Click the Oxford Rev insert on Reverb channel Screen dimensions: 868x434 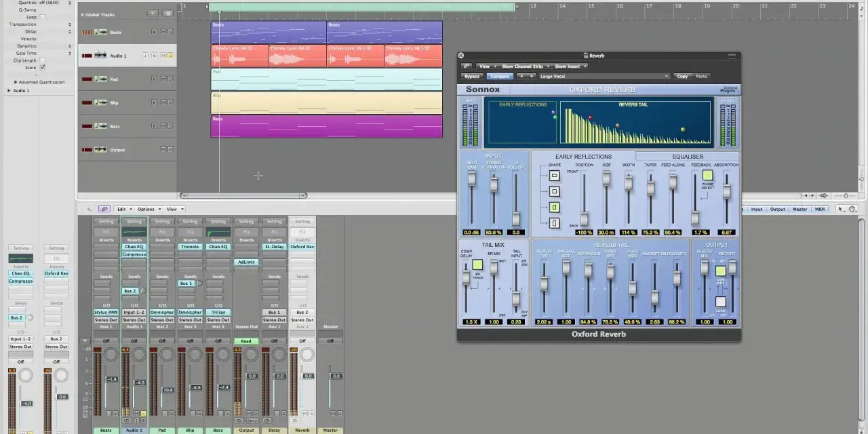(302, 247)
